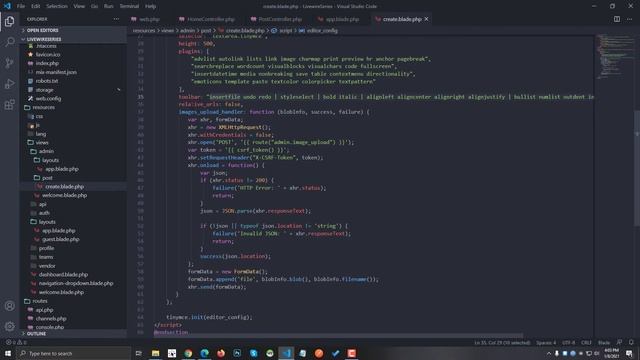Open the Extensions view
This screenshot has height=360, width=640.
(9, 104)
